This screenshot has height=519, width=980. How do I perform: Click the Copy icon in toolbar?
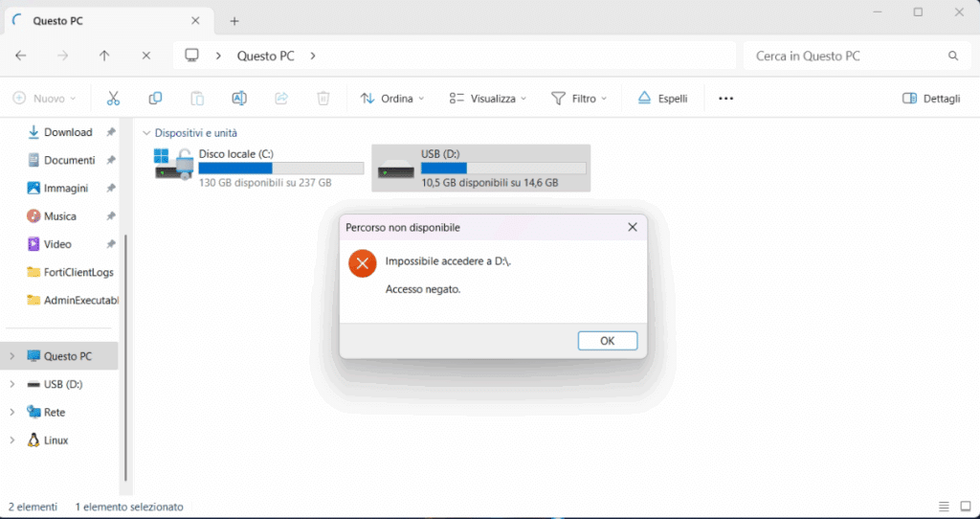pyautogui.click(x=155, y=99)
